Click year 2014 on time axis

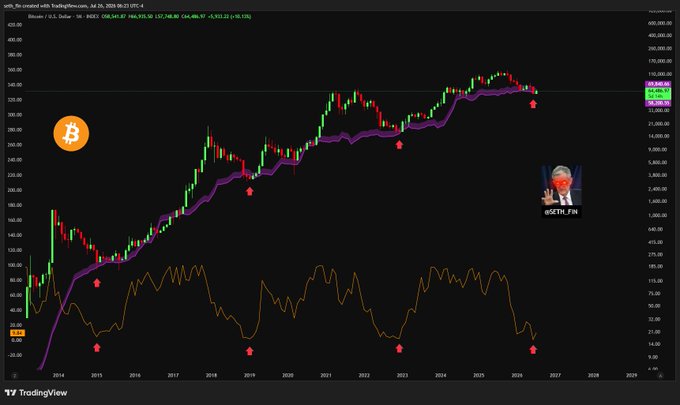tap(59, 376)
